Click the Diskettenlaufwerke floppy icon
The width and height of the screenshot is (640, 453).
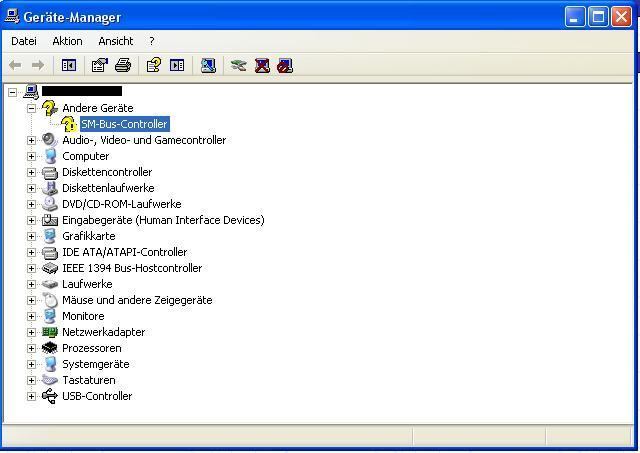[x=50, y=188]
